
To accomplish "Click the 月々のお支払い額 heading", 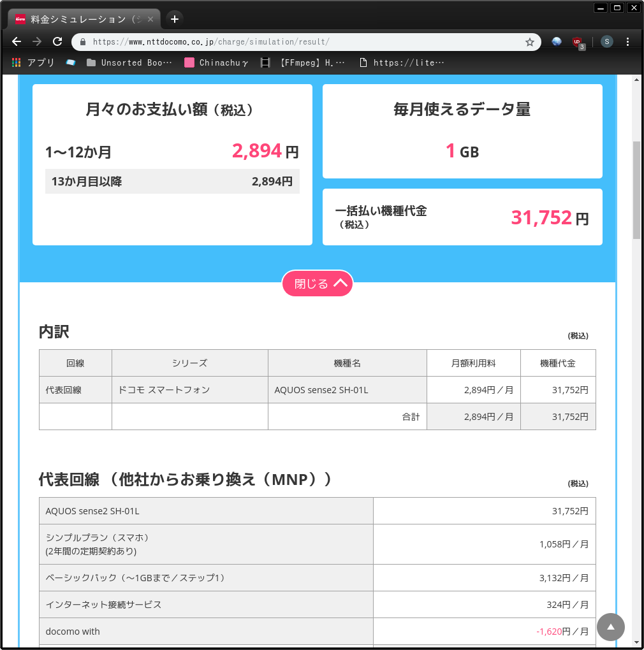I will 169,110.
